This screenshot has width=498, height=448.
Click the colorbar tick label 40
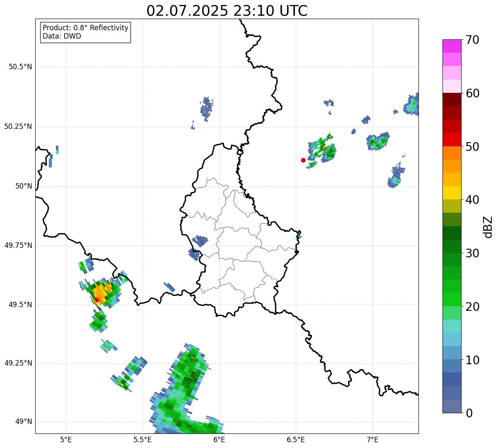click(x=472, y=200)
